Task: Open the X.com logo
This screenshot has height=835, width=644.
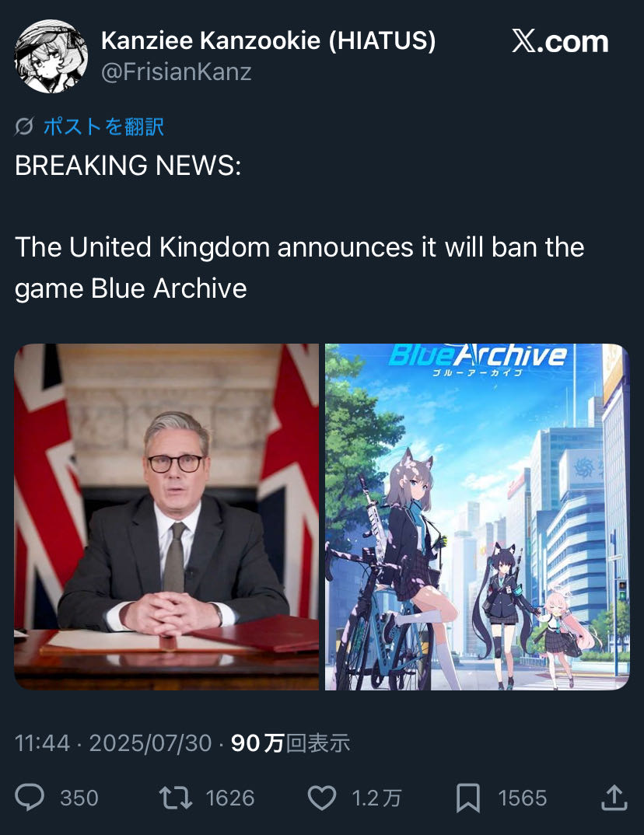Action: (560, 41)
